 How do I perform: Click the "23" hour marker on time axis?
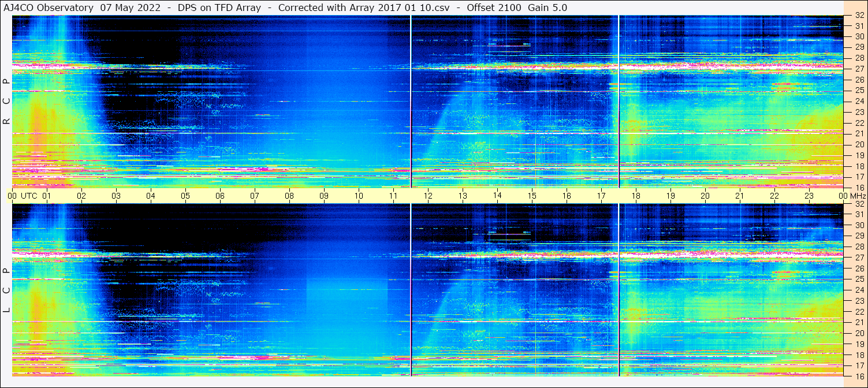click(x=809, y=196)
